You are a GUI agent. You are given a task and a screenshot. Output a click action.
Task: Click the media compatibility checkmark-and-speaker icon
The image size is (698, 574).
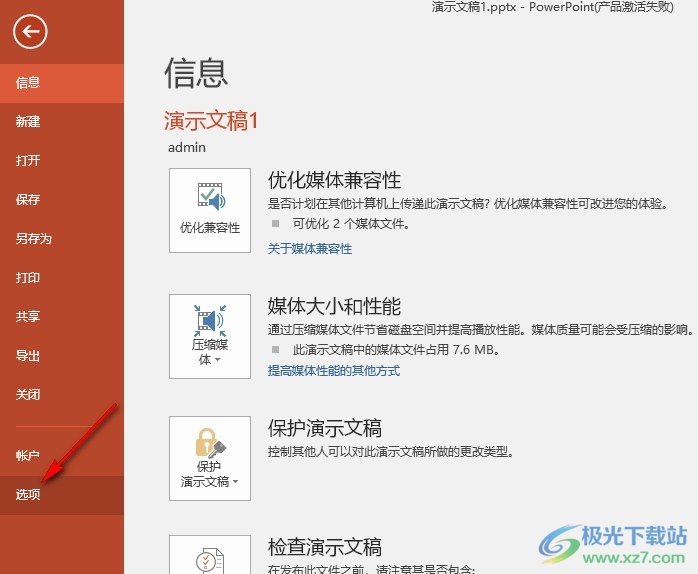click(x=211, y=196)
